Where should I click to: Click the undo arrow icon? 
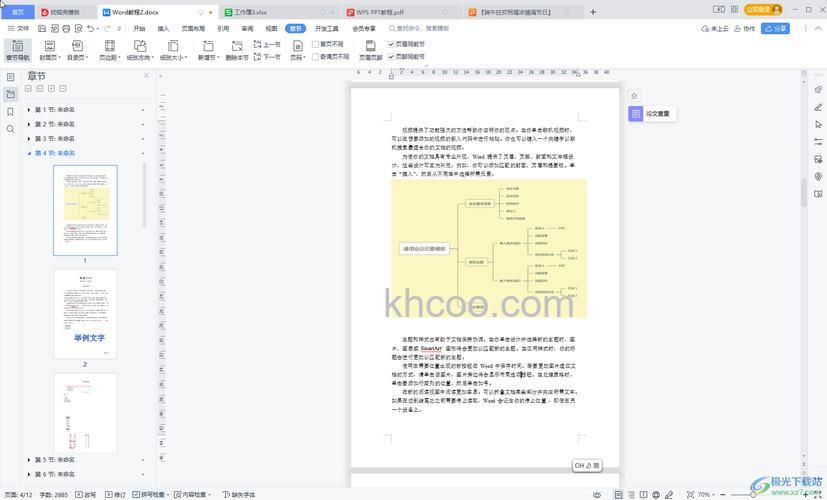91,28
